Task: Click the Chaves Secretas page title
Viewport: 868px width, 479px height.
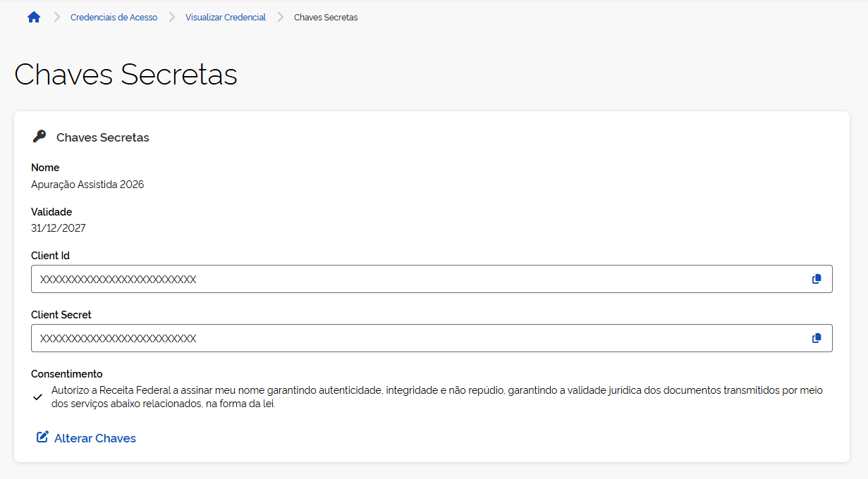Action: point(126,75)
